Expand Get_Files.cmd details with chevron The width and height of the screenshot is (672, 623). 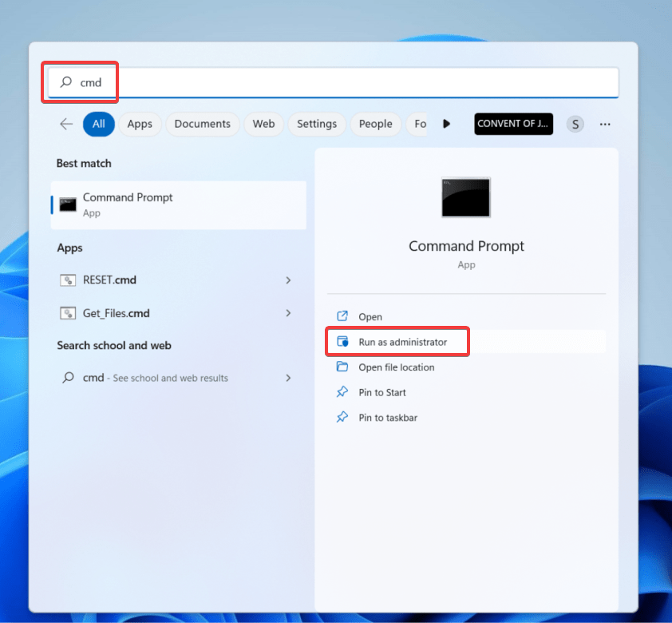(x=288, y=313)
